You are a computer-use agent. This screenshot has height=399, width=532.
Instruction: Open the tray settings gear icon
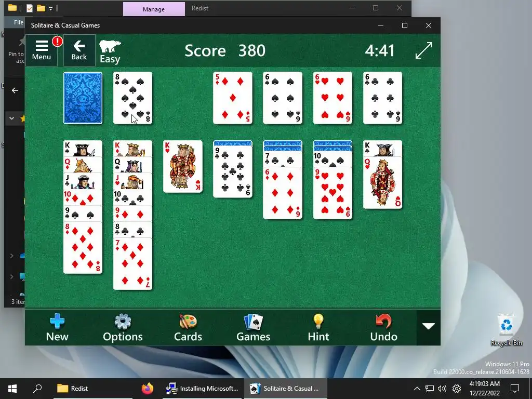click(457, 389)
